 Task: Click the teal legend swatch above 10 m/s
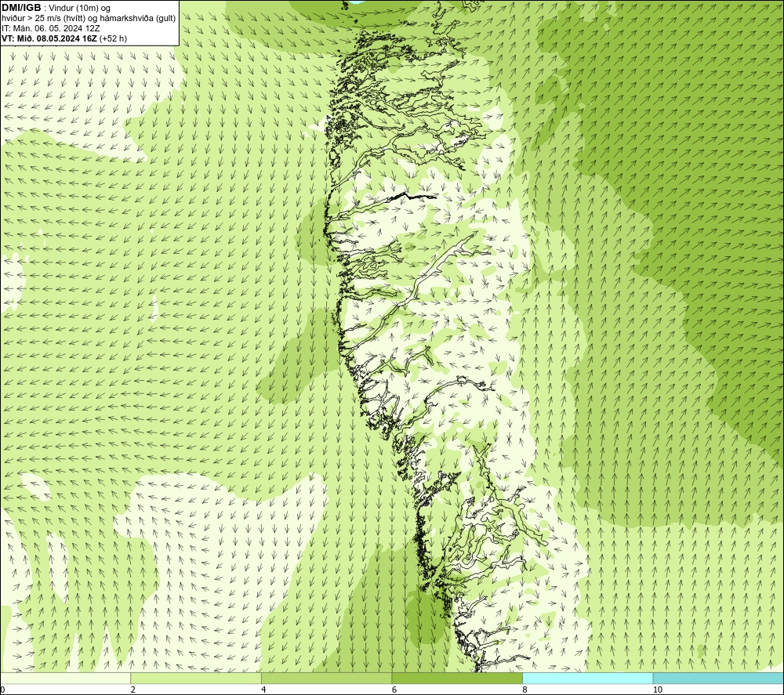coord(718,678)
